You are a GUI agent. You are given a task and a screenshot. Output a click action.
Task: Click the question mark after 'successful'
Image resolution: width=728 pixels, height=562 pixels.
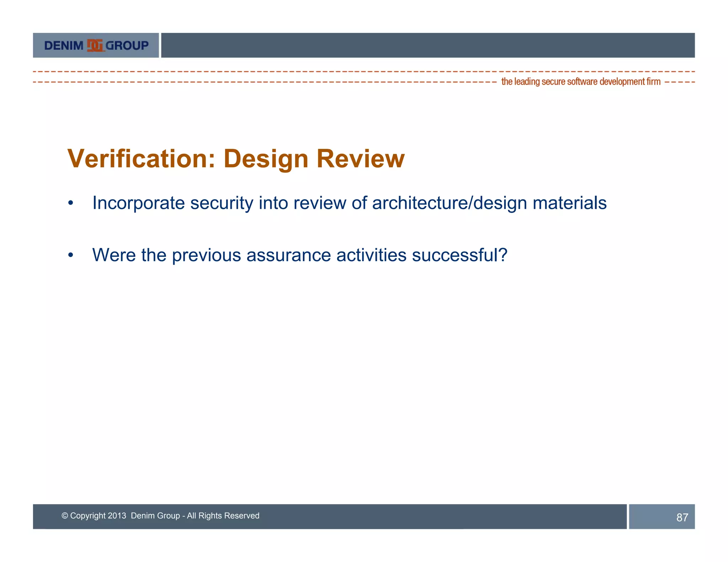503,255
